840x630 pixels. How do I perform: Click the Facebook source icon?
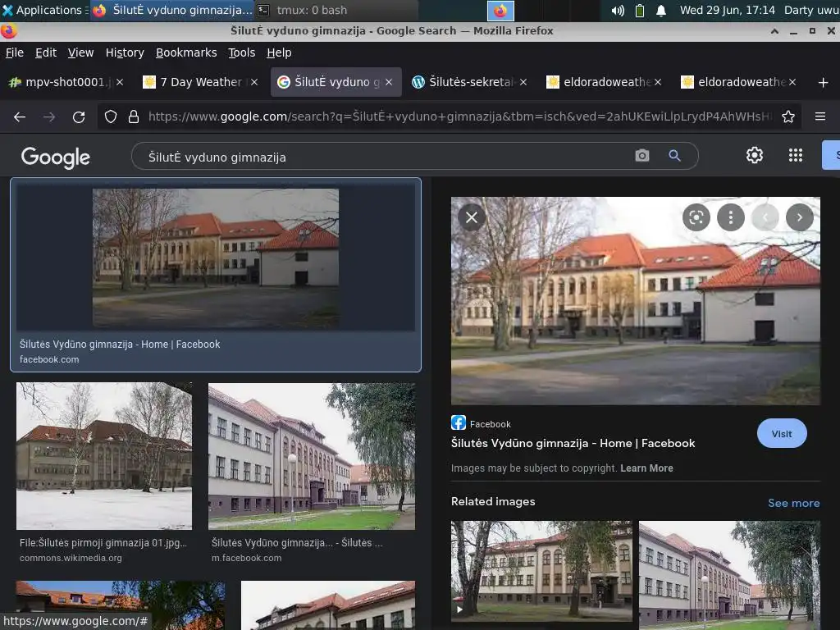[459, 422]
